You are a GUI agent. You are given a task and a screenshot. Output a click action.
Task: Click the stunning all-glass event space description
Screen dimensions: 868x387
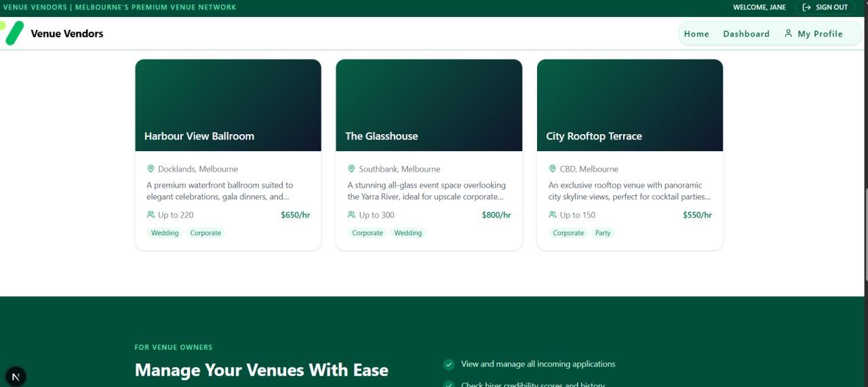tap(427, 191)
